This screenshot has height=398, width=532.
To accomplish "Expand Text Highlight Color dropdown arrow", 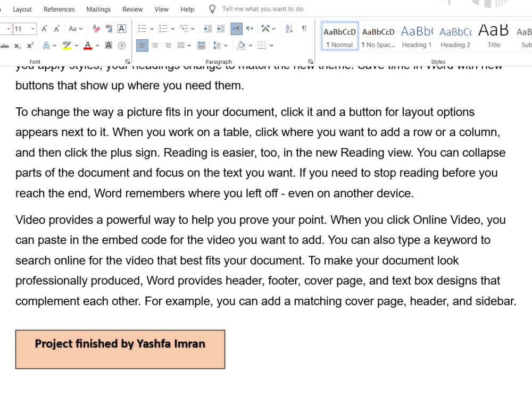I will click(76, 45).
